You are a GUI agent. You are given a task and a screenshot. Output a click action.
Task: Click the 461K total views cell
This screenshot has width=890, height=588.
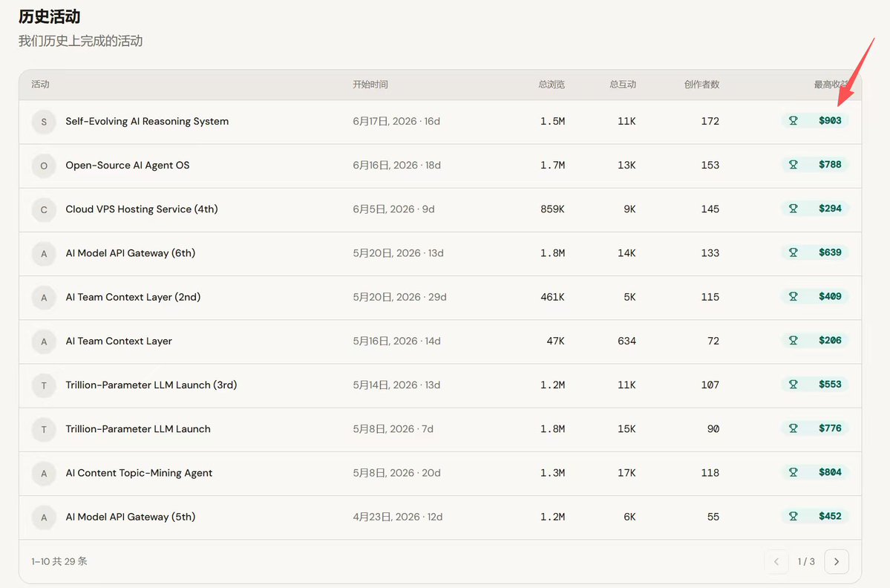coord(552,298)
